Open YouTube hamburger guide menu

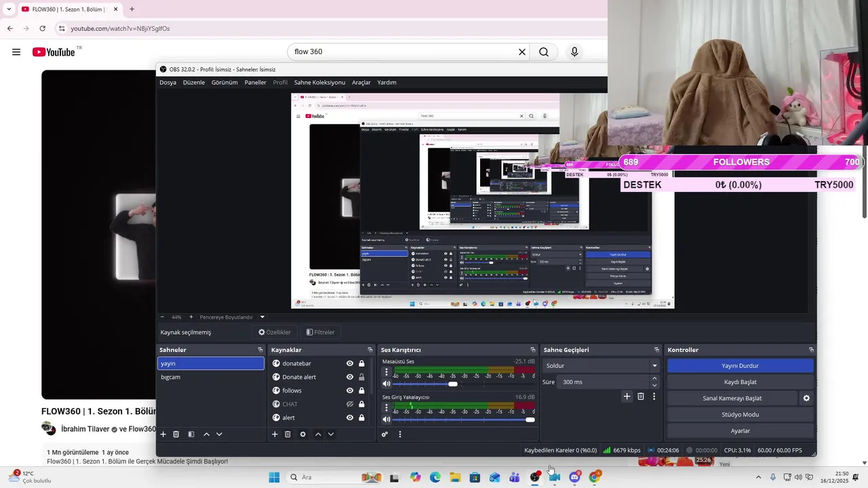[16, 52]
